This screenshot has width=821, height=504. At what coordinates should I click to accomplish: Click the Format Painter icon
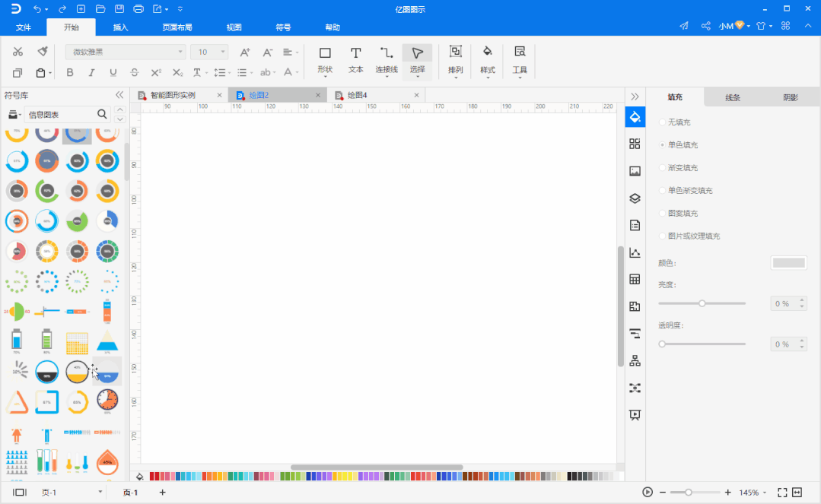[x=43, y=51]
